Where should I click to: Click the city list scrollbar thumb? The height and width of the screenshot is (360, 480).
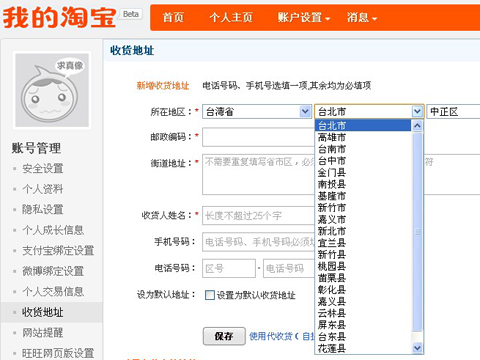(x=417, y=232)
